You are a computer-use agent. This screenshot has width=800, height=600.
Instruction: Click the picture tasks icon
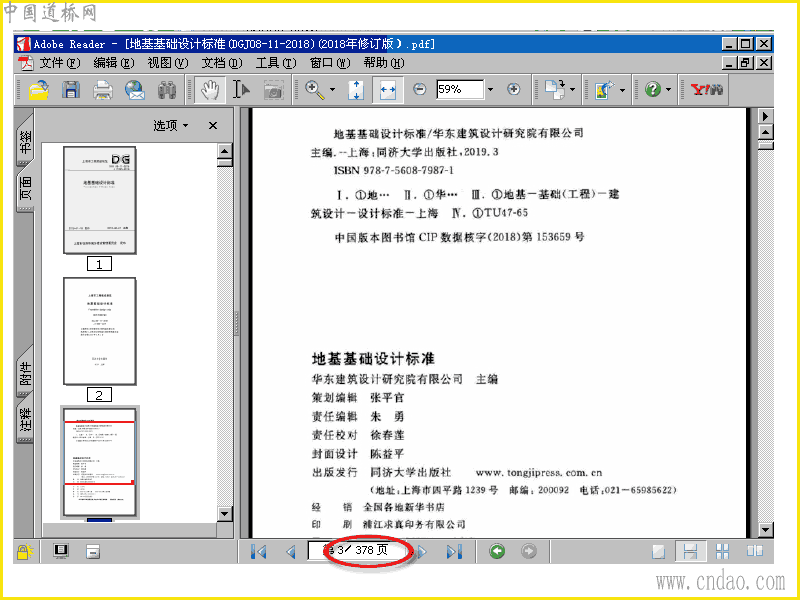[x=604, y=90]
